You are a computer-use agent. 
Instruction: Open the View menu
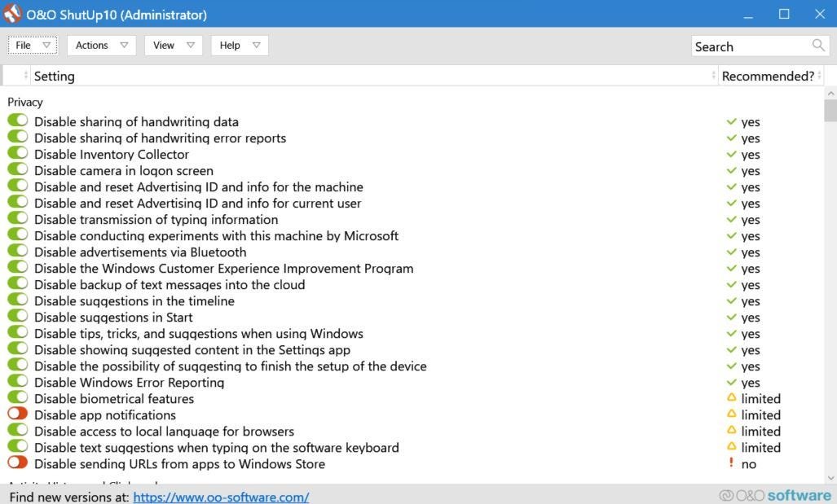(174, 46)
